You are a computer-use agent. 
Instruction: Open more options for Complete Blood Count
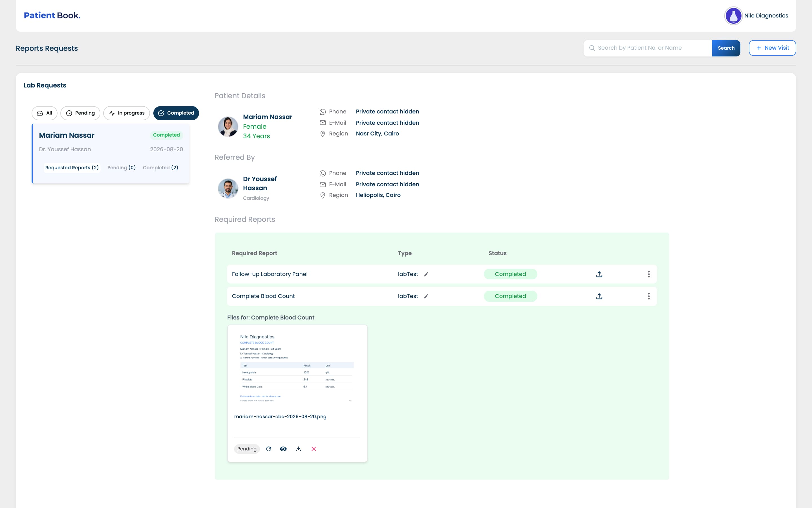tap(648, 296)
